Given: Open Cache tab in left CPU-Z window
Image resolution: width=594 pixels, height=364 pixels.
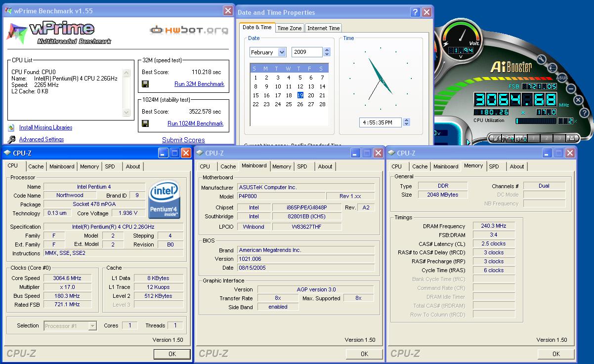Looking at the screenshot, I should pos(36,166).
